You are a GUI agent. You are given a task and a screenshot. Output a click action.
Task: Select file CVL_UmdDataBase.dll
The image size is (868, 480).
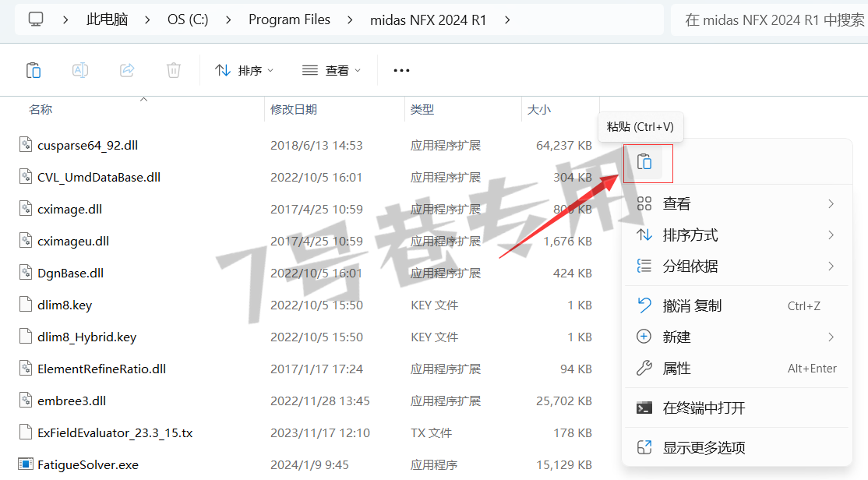99,178
